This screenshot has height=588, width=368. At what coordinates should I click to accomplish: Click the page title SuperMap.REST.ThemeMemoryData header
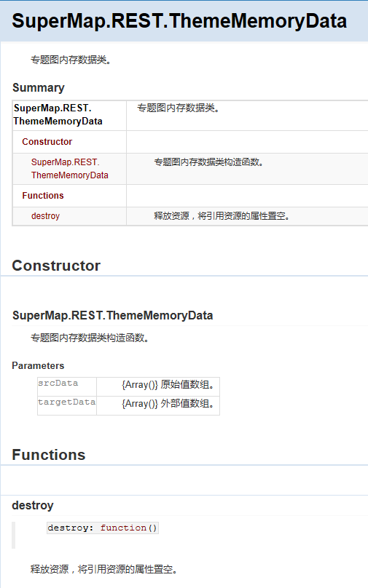[179, 21]
